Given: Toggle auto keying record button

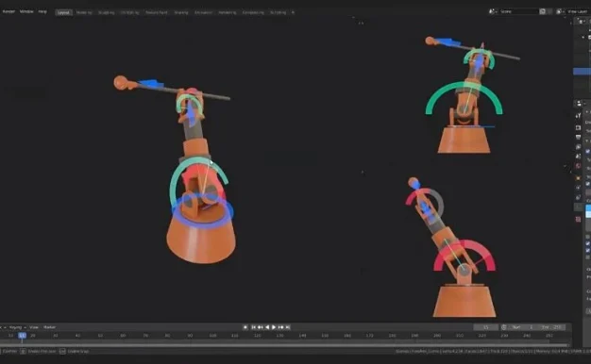Looking at the screenshot, I should 245,327.
